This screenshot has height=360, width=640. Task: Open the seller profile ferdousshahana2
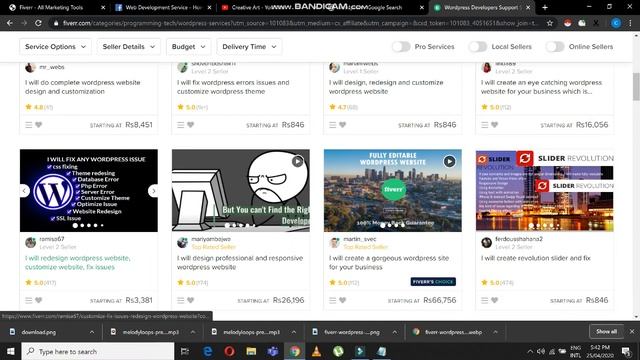pyautogui.click(x=519, y=239)
